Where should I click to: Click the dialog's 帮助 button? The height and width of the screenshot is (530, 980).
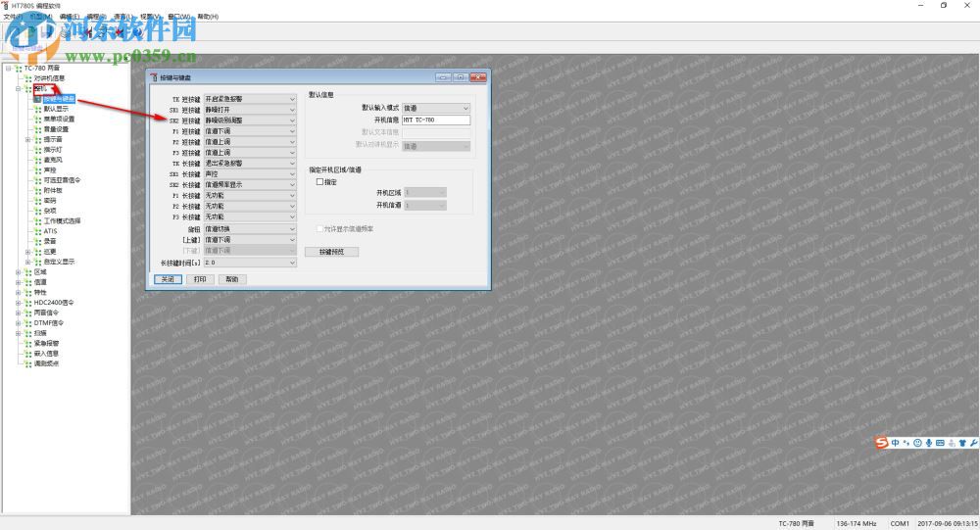pos(232,279)
